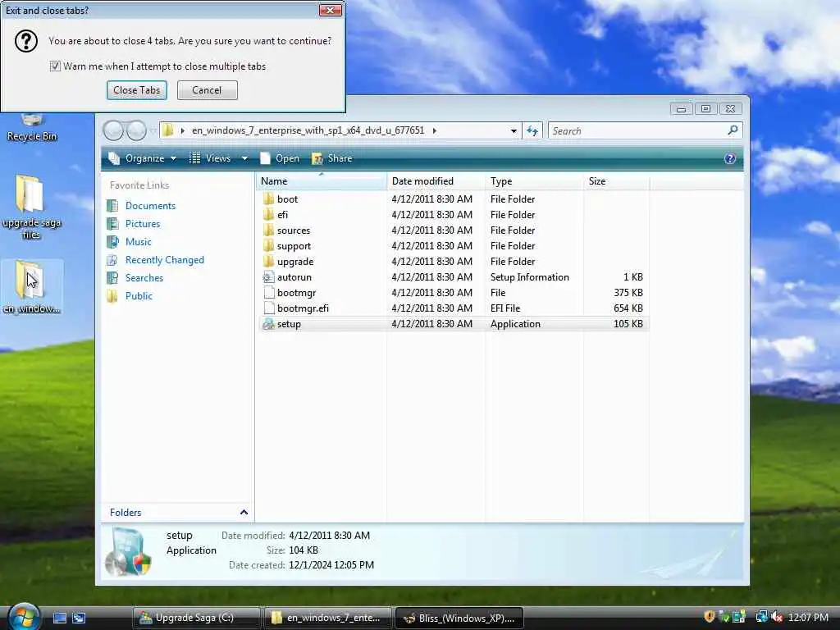Sort by the Size column header
Viewport: 840px width, 630px height.
pyautogui.click(x=616, y=181)
